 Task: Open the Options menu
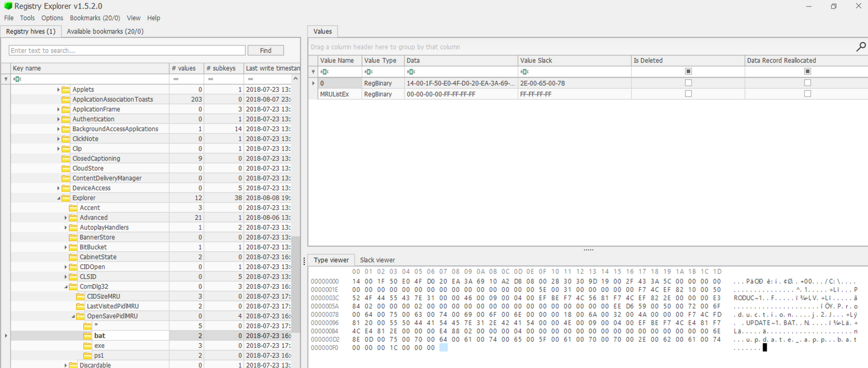tap(52, 18)
